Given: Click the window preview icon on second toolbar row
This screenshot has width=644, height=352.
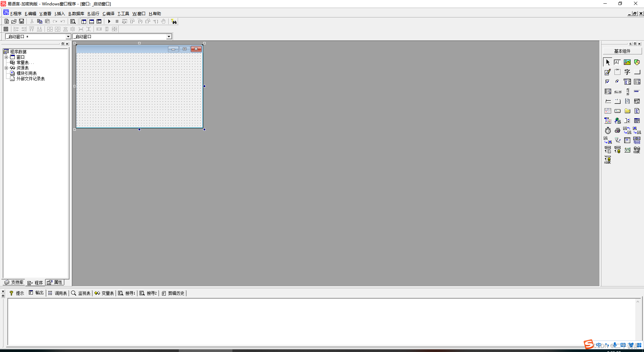Looking at the screenshot, I should click(6, 29).
